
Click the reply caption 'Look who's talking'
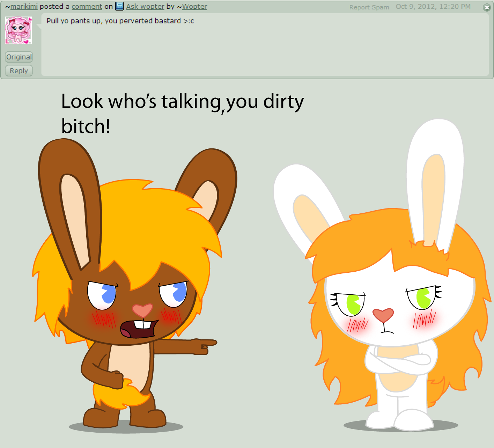(x=141, y=102)
